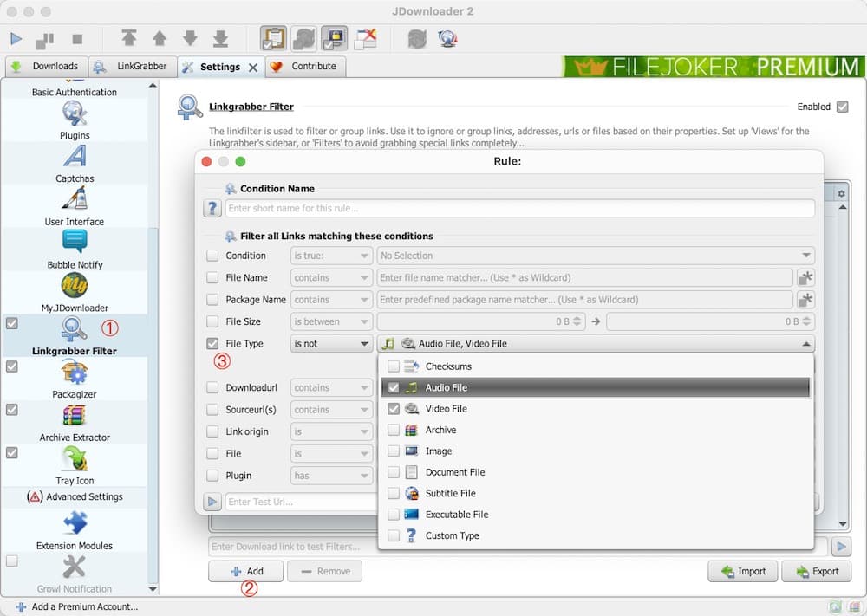Toggle clipboard observer toolbar icon

click(x=274, y=38)
